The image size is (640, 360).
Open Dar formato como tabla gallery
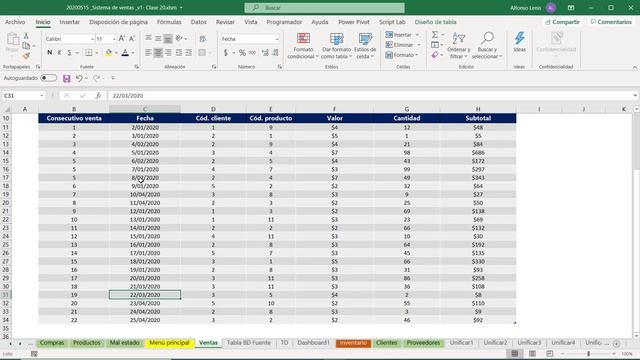click(x=336, y=46)
